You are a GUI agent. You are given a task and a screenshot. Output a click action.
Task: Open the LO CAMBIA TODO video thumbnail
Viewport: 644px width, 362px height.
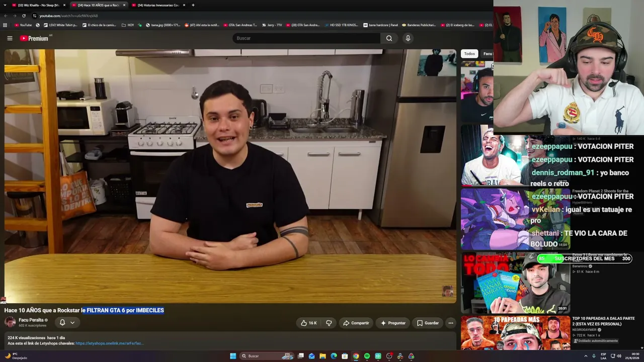[516, 283]
